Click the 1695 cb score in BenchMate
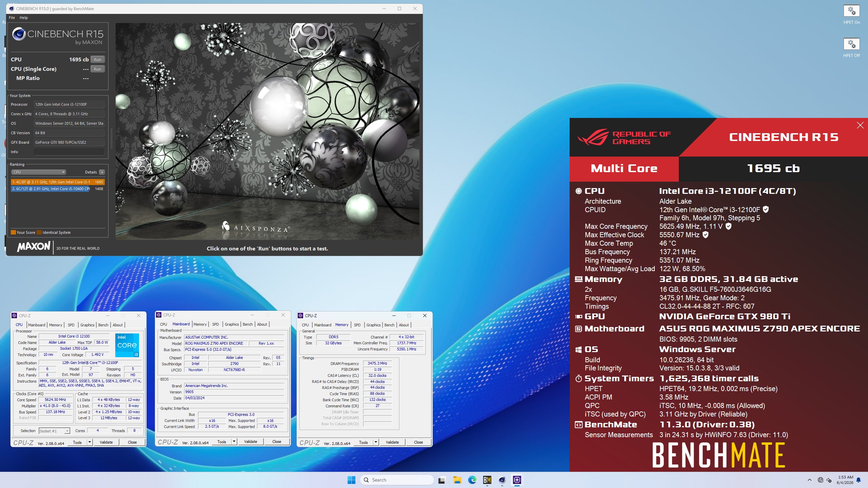Screen dimensions: 868x488 [773, 168]
